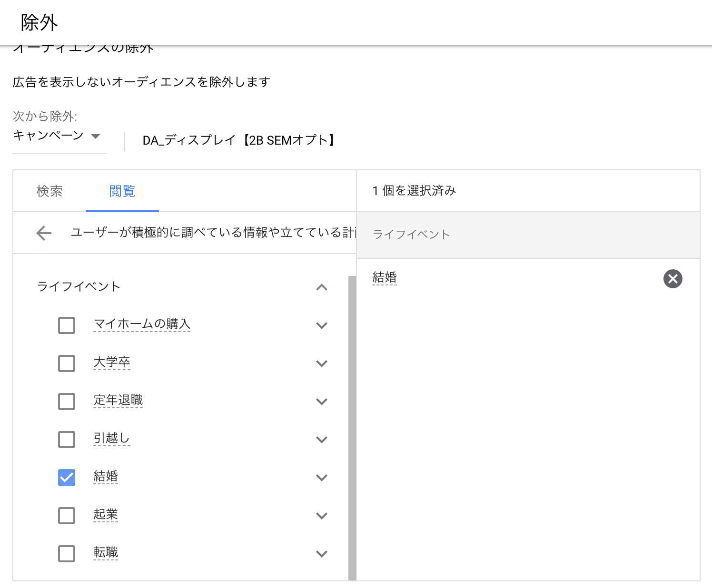Expand 引越し subcategories
Viewport: 712px width, 588px height.
pyautogui.click(x=322, y=440)
